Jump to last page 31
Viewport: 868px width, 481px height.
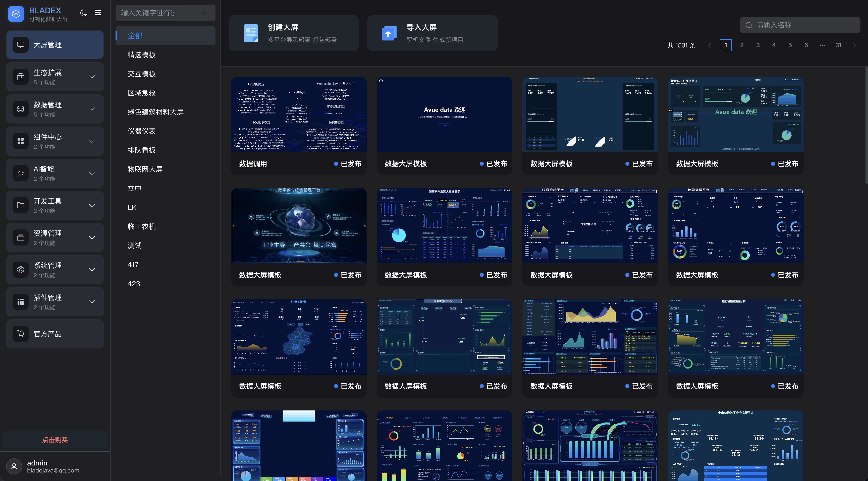838,45
